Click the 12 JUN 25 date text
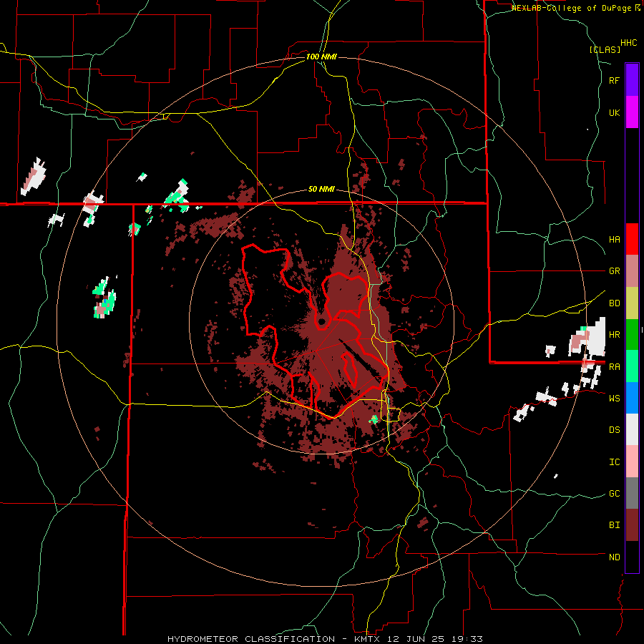The image size is (644, 644). pos(417,639)
